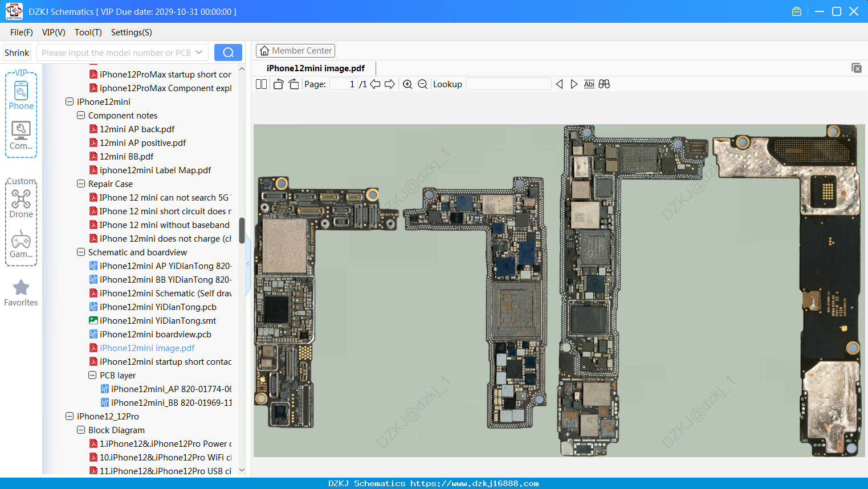Screen dimensions: 868x489
Task: Open Favorites star in sidebar
Action: (21, 293)
